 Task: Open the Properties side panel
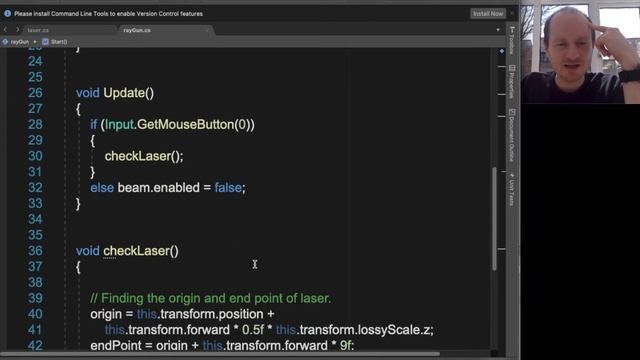click(512, 82)
